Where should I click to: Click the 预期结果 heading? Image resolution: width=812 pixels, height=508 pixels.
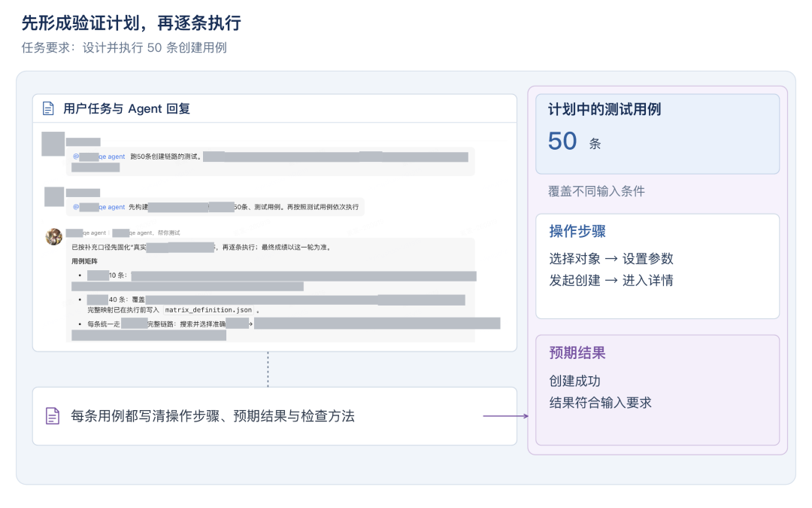tap(577, 353)
